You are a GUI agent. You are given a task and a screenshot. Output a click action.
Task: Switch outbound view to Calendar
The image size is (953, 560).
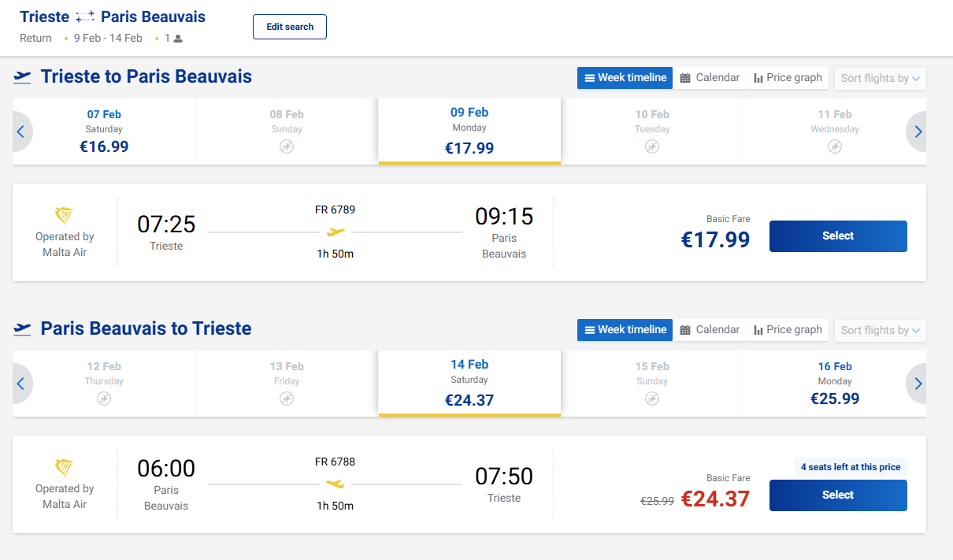click(x=710, y=78)
